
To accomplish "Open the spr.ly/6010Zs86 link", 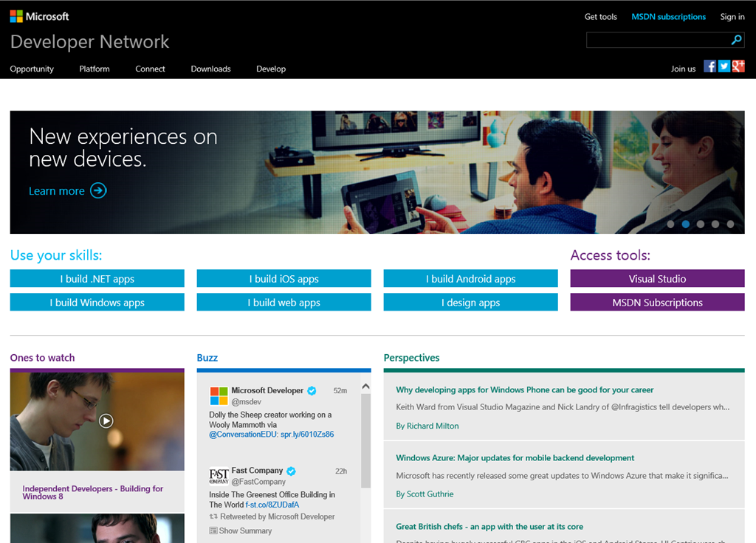I will coord(307,435).
